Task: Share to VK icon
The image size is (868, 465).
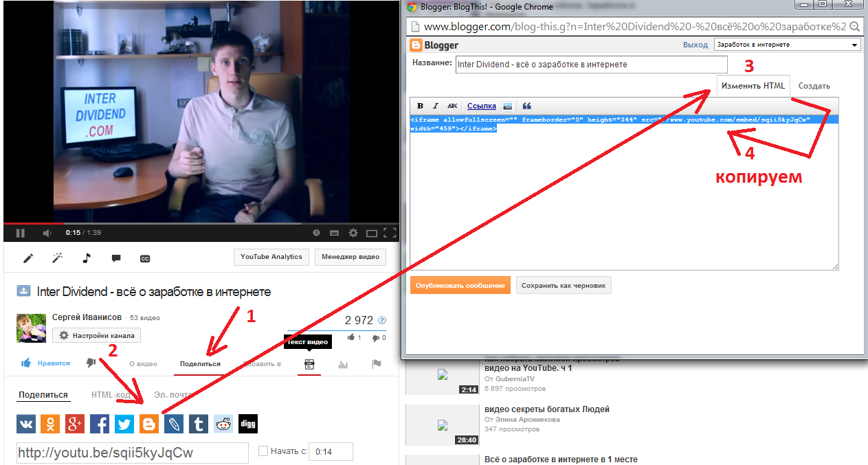Action: [26, 424]
